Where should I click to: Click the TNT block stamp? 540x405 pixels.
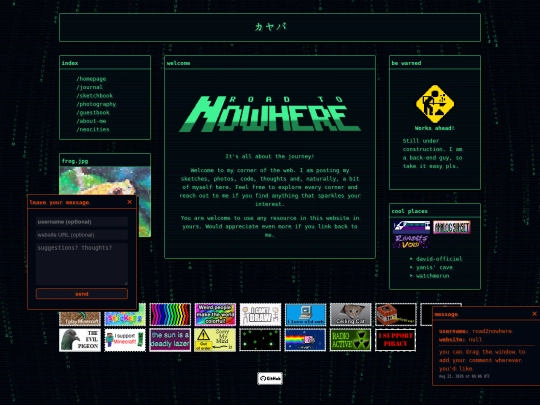click(x=396, y=314)
